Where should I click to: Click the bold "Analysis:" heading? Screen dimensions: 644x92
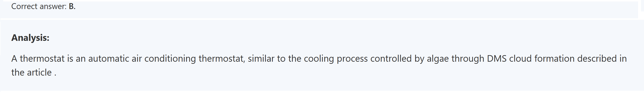coord(30,38)
